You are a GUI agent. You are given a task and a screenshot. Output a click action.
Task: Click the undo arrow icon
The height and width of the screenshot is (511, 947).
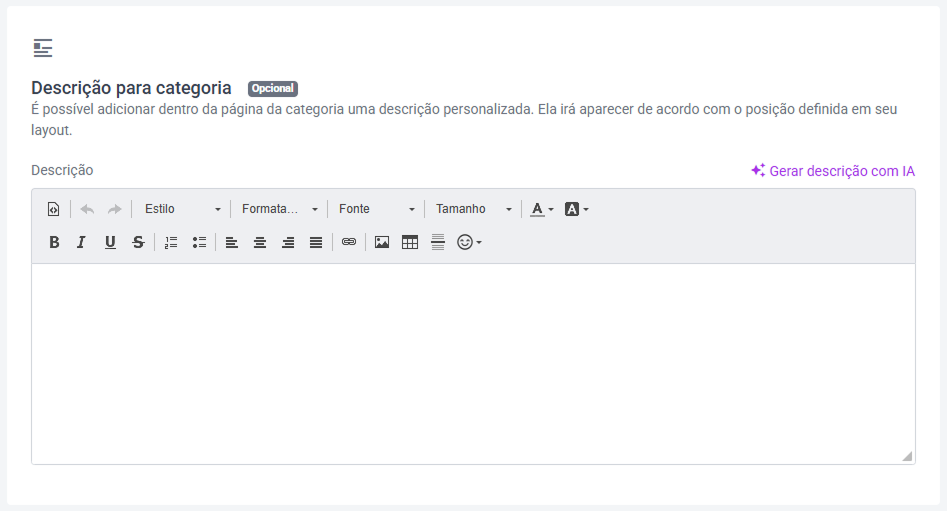point(87,209)
